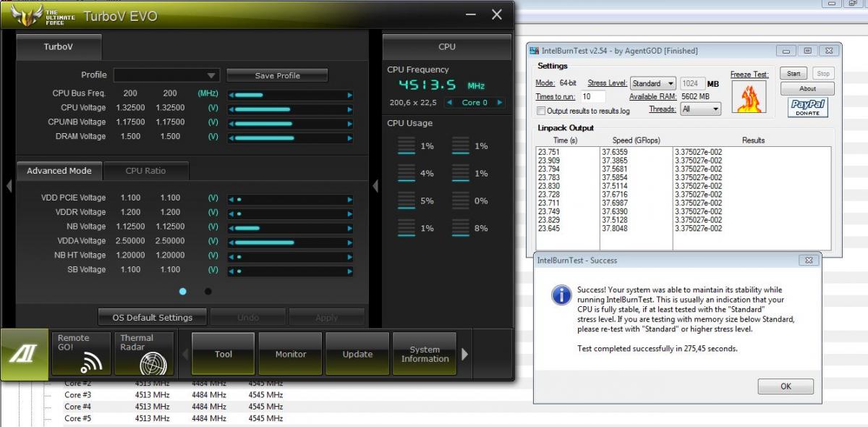Click the IntelBurnTest title bar icon
Image resolution: width=868 pixels, height=427 pixels.
click(x=535, y=51)
